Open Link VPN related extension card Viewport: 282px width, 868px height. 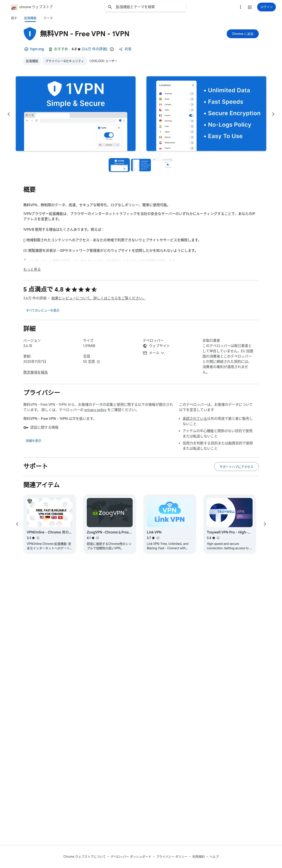[x=170, y=524]
